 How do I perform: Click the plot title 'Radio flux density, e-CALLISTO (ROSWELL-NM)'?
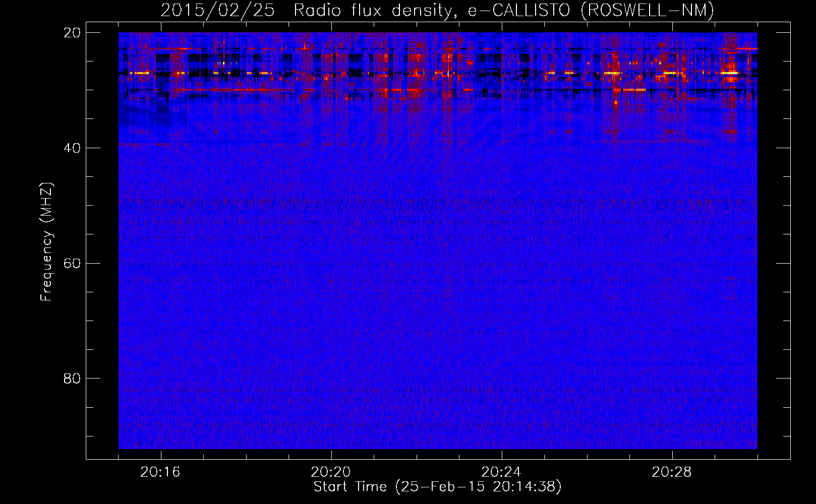coord(504,10)
